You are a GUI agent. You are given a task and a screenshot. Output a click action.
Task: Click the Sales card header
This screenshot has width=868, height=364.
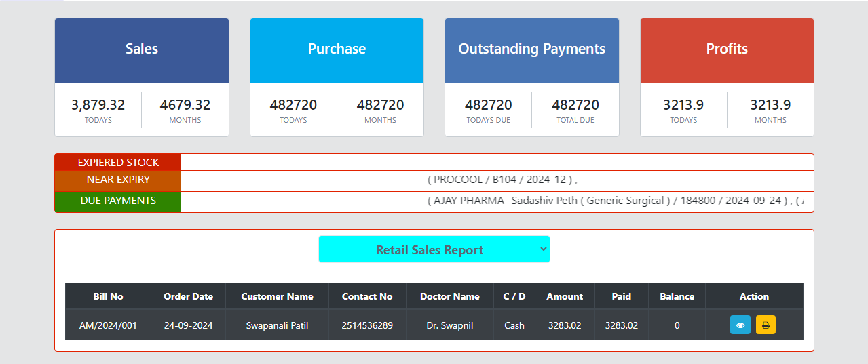pyautogui.click(x=142, y=49)
